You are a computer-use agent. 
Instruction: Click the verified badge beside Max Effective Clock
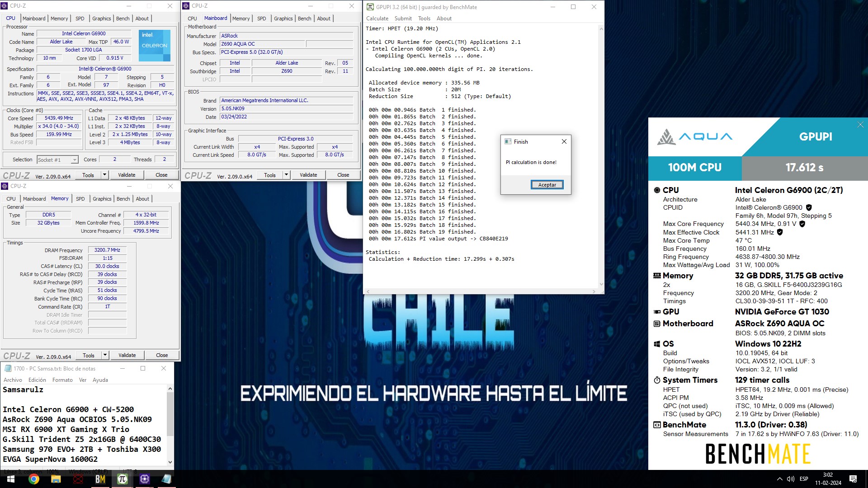click(780, 232)
